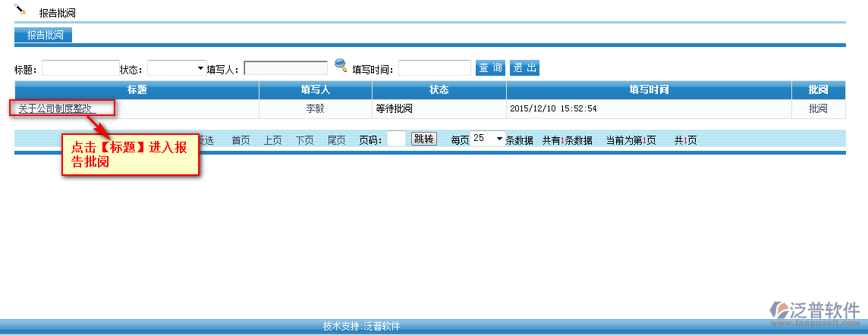Open the 状态 dropdown list

point(177,68)
